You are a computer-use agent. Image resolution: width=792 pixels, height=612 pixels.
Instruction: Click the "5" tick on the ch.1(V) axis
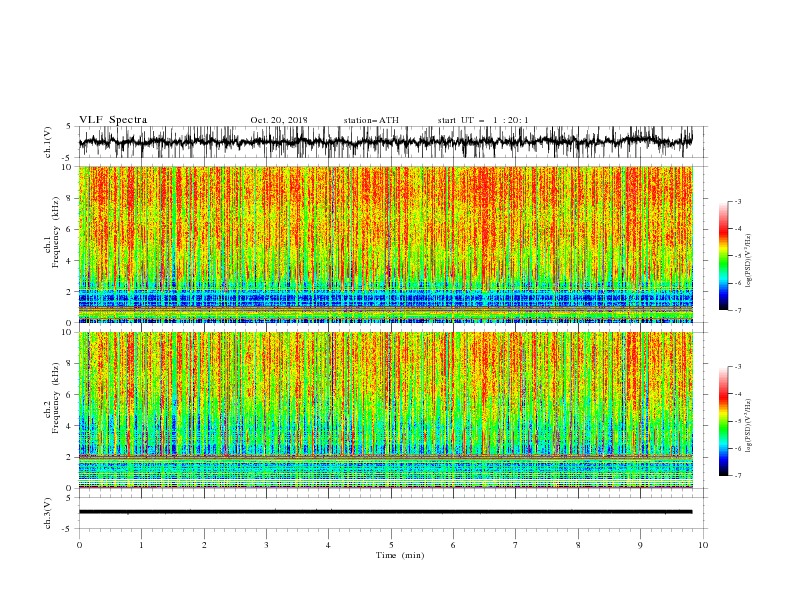click(70, 126)
